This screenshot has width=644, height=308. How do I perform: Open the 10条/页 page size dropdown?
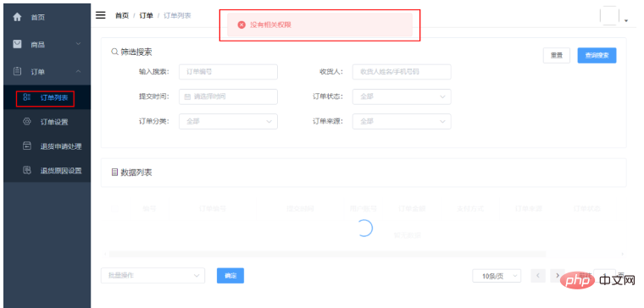tap(497, 276)
